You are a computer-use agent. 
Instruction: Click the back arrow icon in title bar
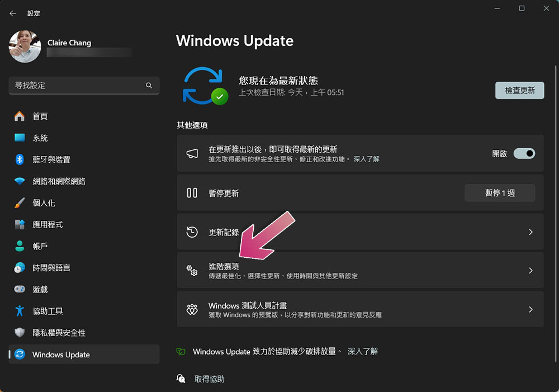13,13
